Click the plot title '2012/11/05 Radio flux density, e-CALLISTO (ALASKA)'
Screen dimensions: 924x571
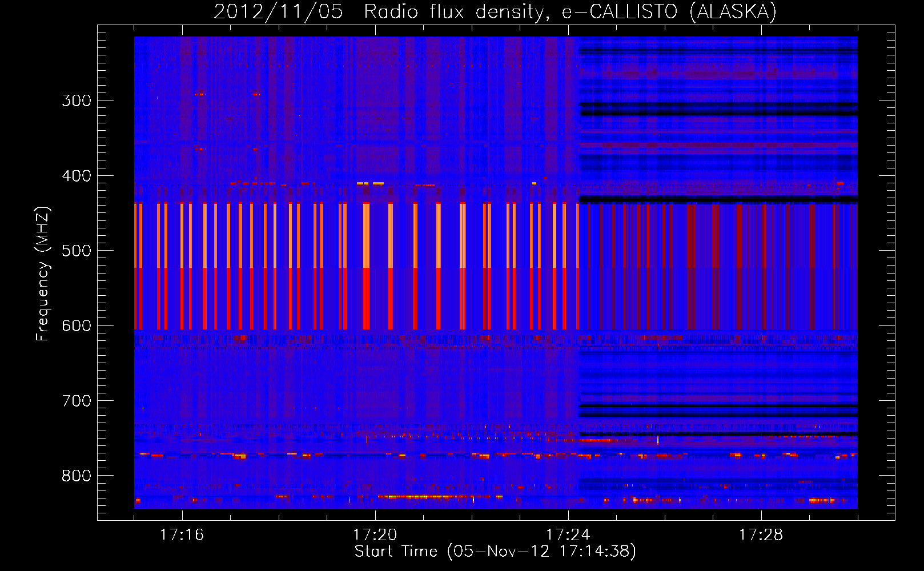(495, 11)
